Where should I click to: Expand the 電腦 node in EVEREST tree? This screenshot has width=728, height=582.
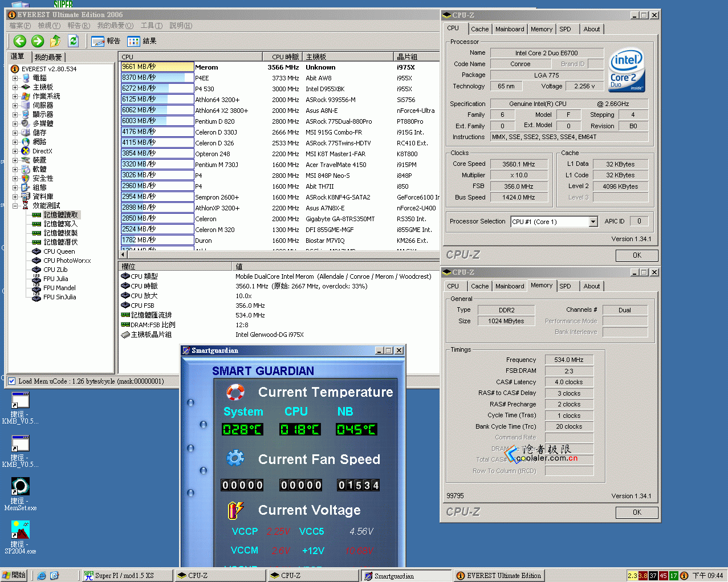[x=15, y=78]
